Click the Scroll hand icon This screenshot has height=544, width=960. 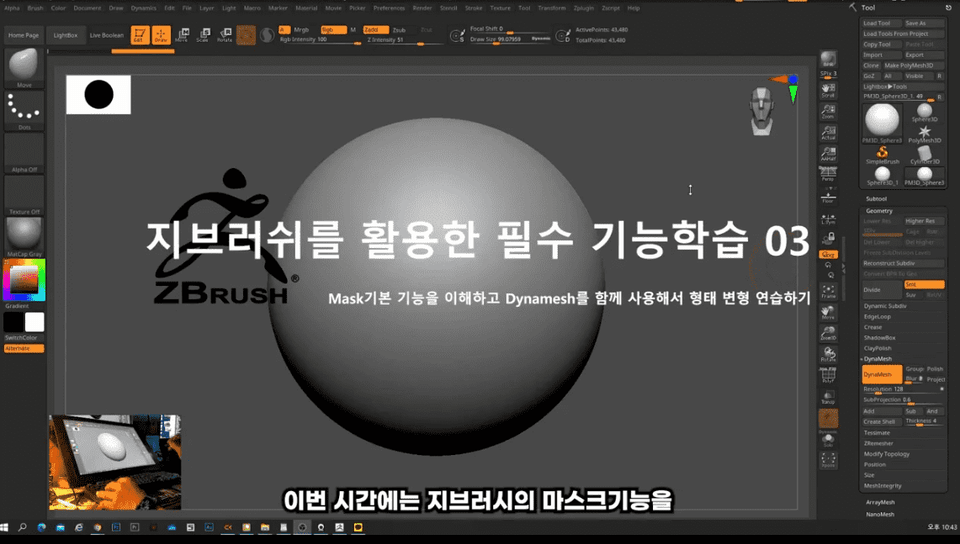point(828,90)
